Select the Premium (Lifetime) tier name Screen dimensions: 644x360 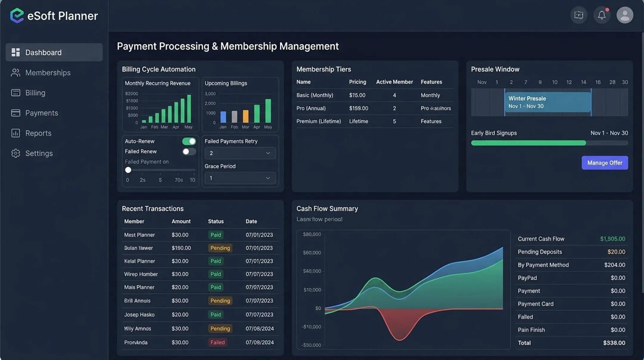[x=318, y=121]
